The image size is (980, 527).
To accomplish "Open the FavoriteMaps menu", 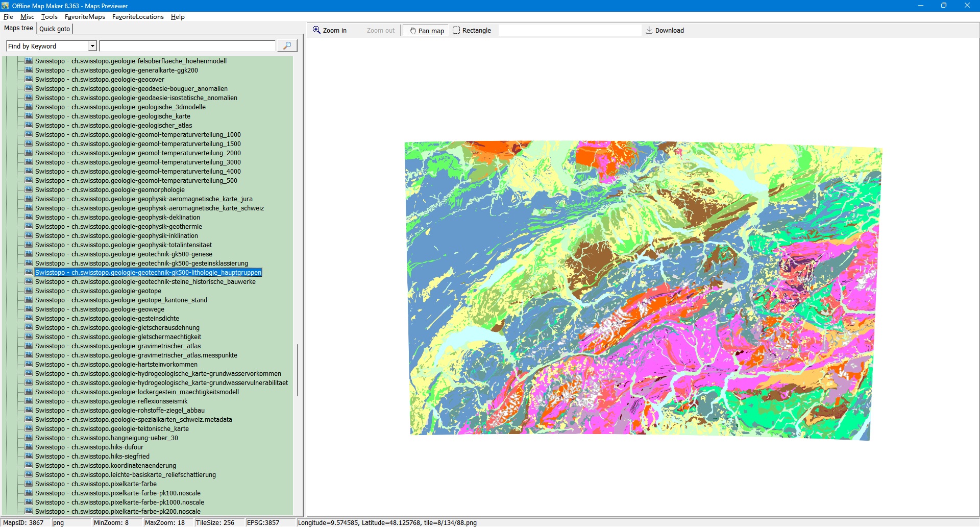I will point(85,17).
